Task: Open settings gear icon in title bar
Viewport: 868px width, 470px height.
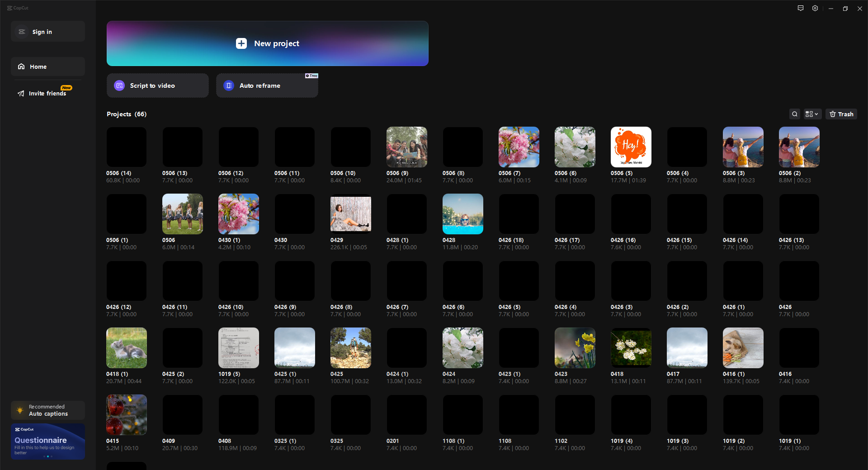Action: (x=815, y=8)
